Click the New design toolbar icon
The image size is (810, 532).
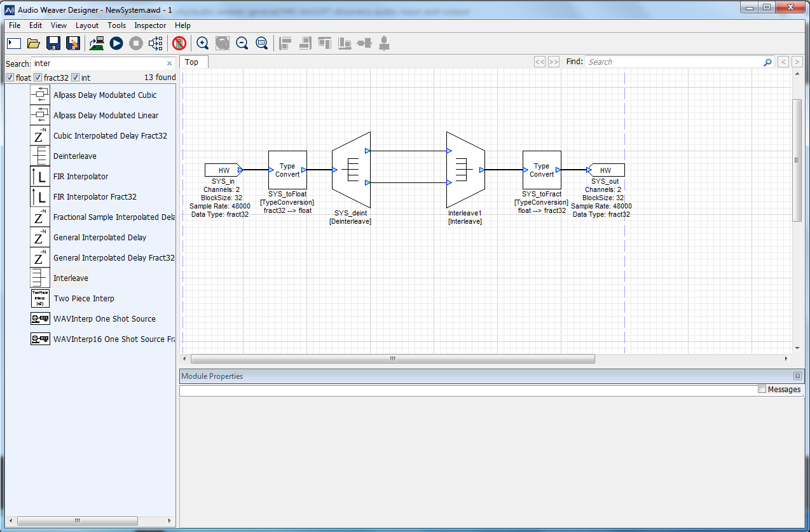click(x=14, y=43)
